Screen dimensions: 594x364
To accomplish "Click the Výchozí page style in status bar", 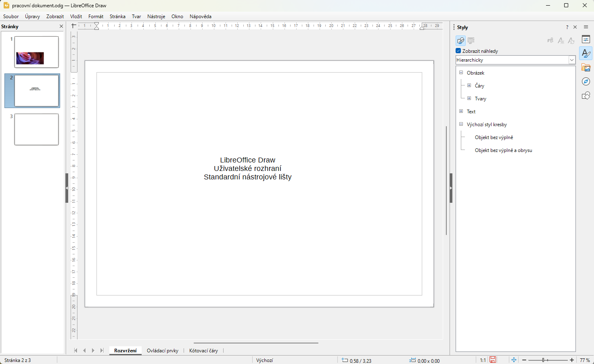I will pos(264,360).
